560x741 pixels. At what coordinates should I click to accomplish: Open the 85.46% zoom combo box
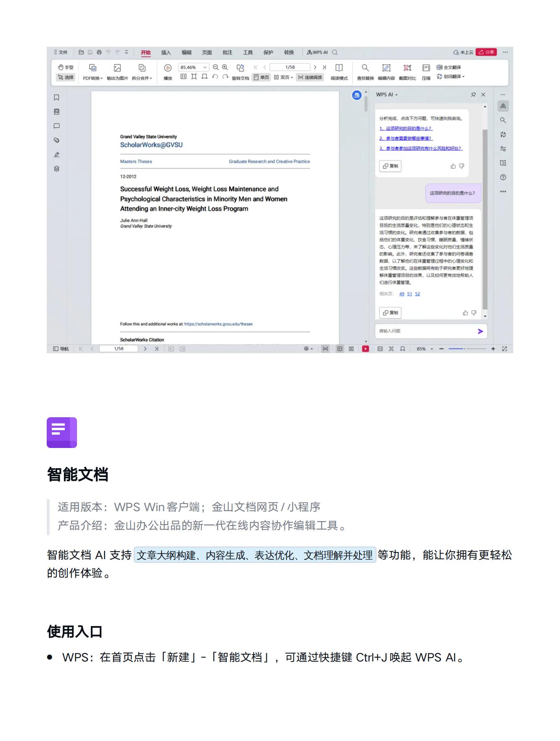(x=194, y=67)
